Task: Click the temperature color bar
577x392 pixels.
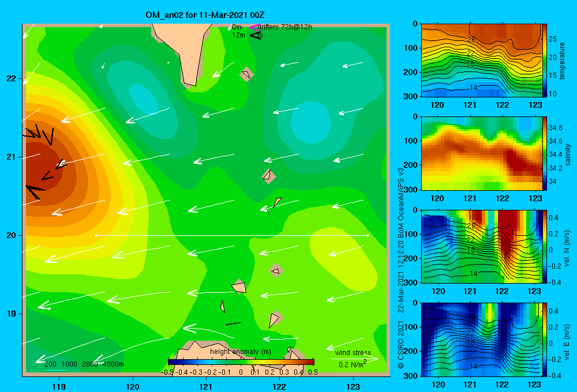Action: tap(545, 61)
